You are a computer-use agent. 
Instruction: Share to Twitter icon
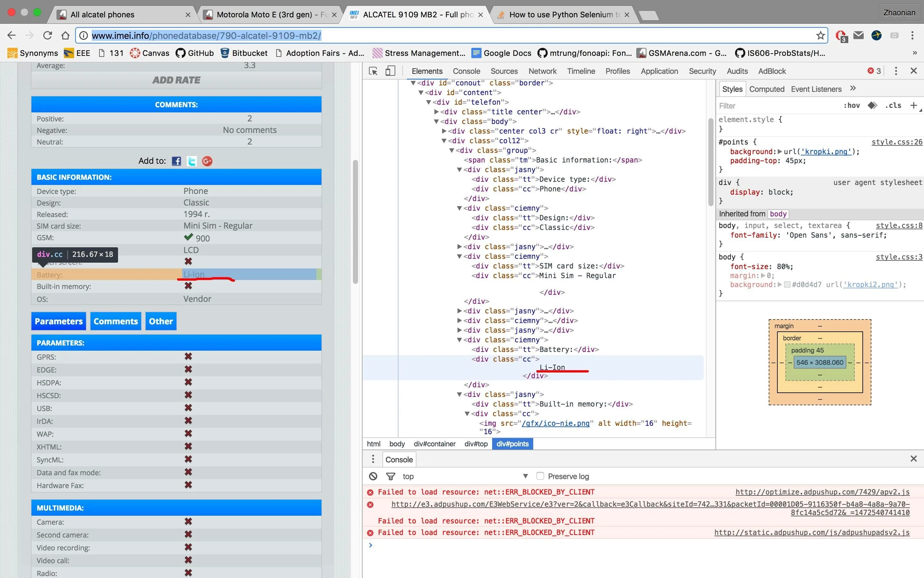[x=192, y=161]
